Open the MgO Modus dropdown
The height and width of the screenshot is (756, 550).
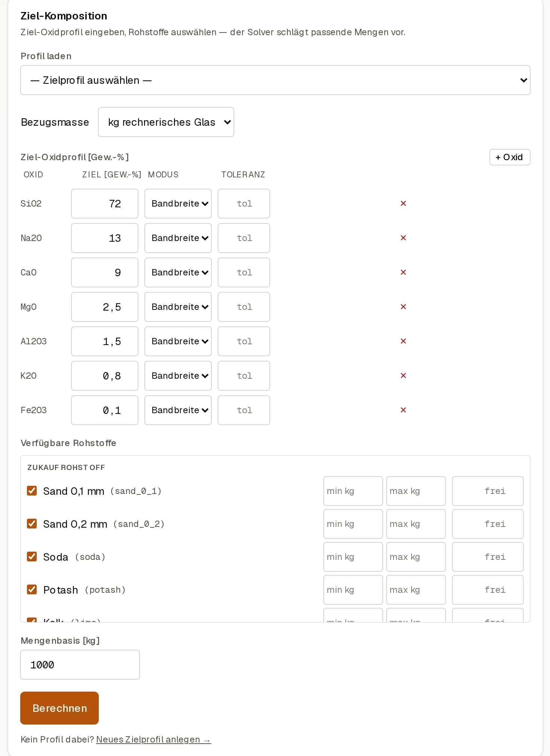tap(178, 307)
